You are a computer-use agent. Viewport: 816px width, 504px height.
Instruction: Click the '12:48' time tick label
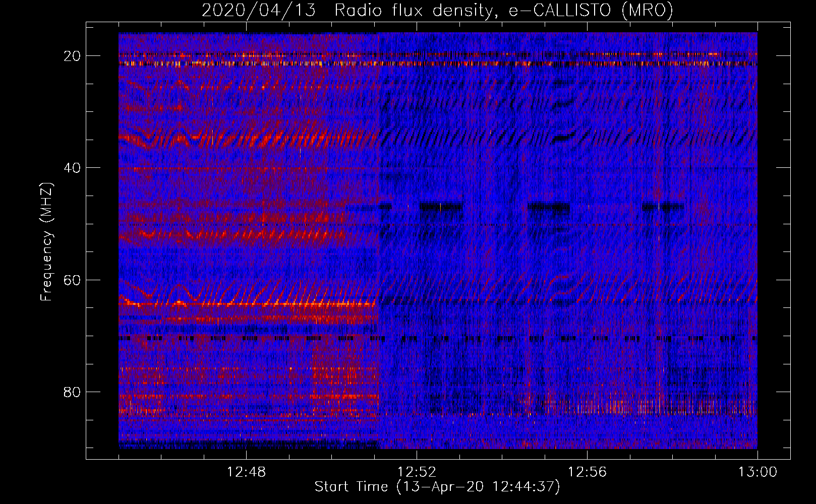pyautogui.click(x=246, y=472)
